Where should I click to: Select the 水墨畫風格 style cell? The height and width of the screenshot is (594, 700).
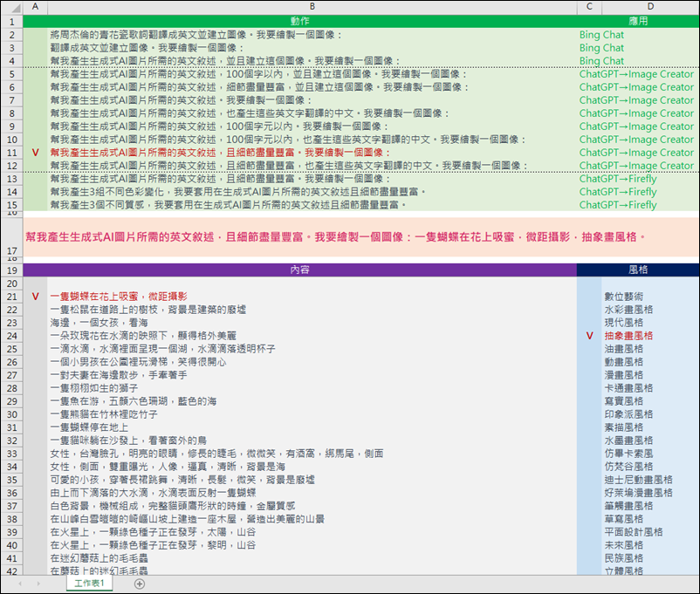[650, 440]
